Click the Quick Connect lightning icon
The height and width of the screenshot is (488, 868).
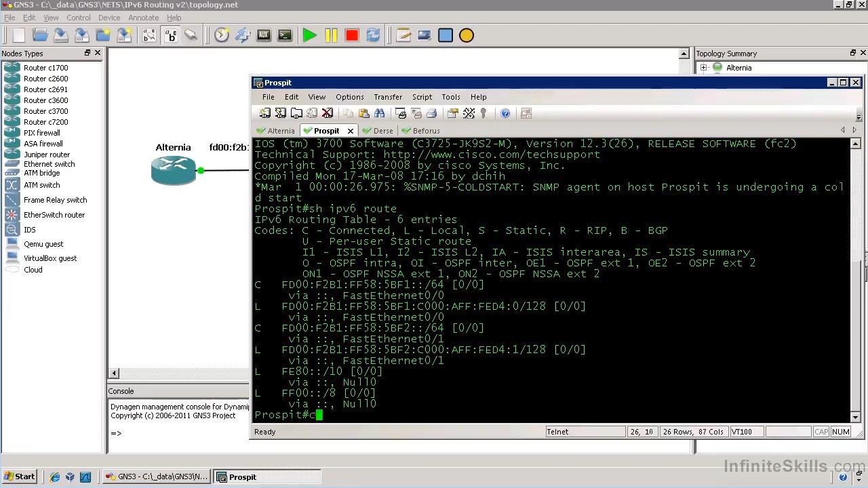point(280,113)
